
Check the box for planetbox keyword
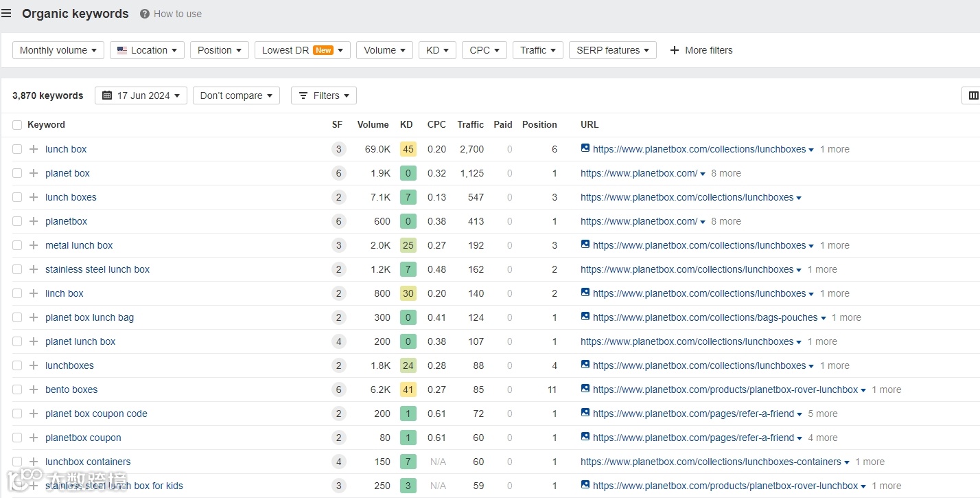(x=17, y=221)
